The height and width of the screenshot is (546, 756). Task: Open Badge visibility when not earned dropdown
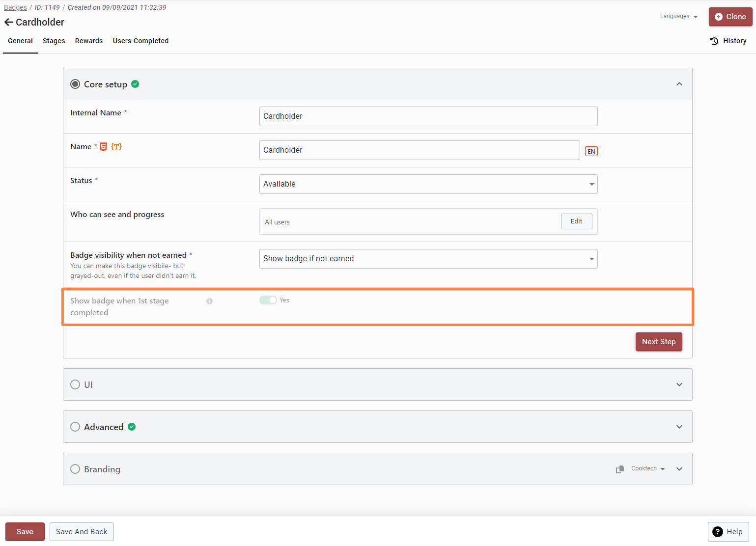[428, 259]
